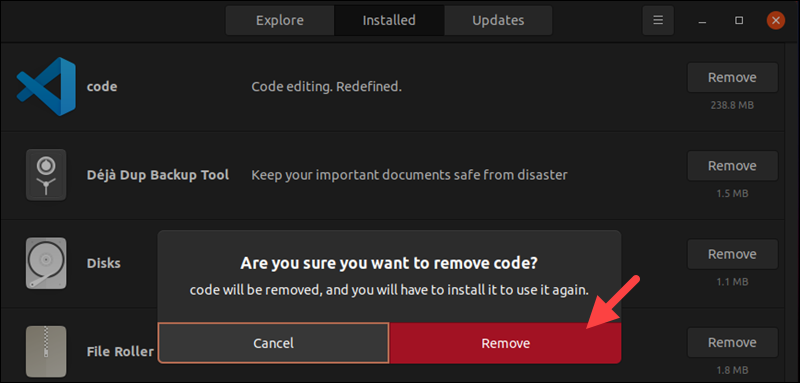Image resolution: width=800 pixels, height=383 pixels.
Task: Click the File Roller archive icon
Action: (46, 351)
